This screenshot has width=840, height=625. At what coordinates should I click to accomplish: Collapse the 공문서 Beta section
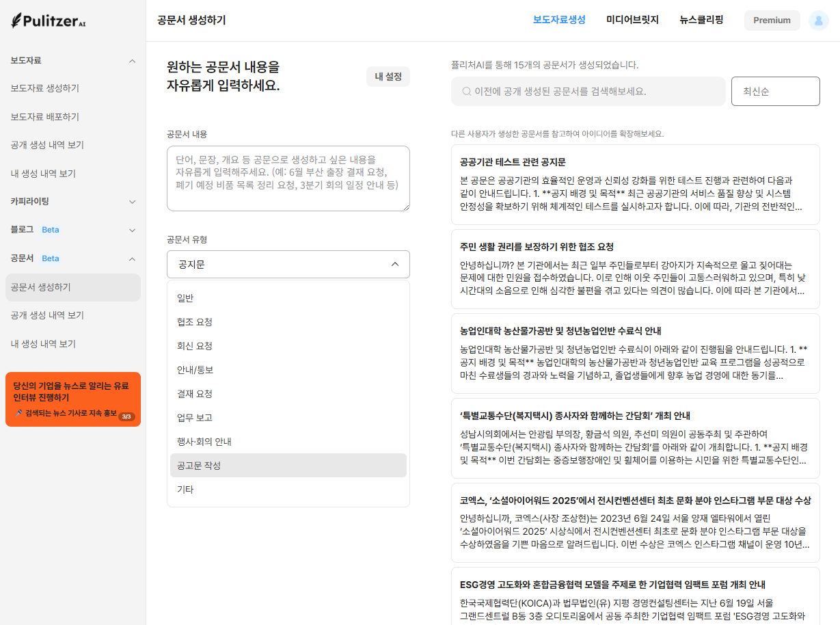[132, 258]
